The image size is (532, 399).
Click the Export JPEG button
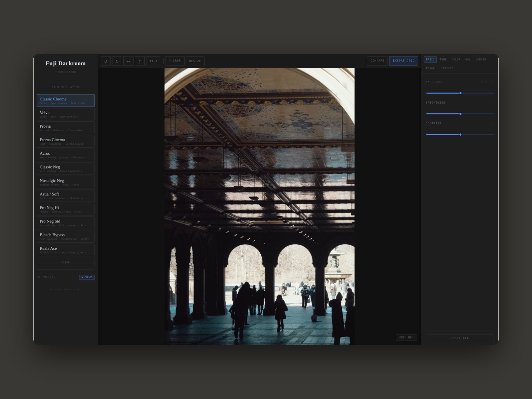click(x=404, y=61)
